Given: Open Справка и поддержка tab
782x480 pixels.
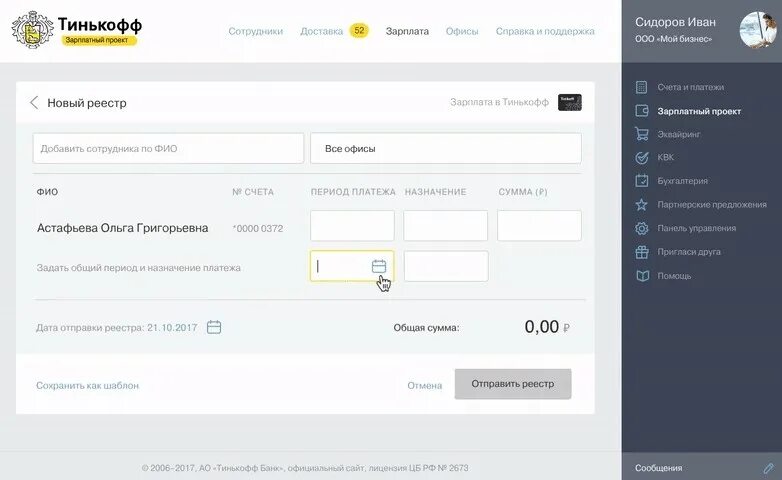Looking at the screenshot, I should click(x=545, y=31).
